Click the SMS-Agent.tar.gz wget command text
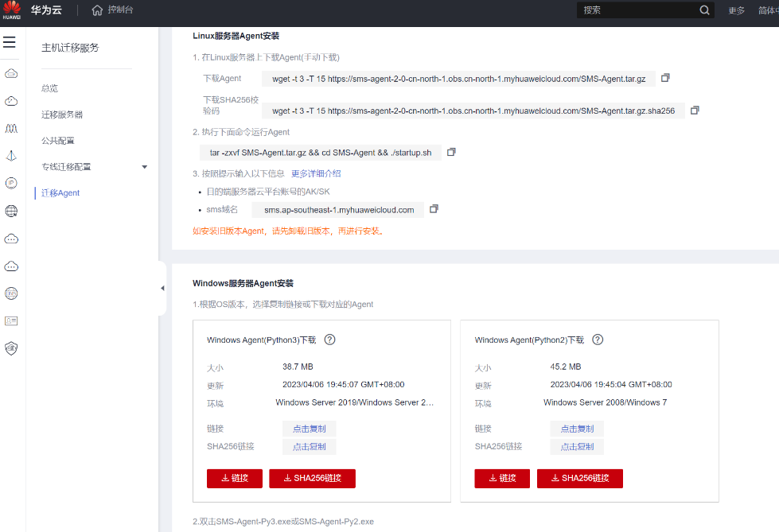The width and height of the screenshot is (779, 532). 458,79
